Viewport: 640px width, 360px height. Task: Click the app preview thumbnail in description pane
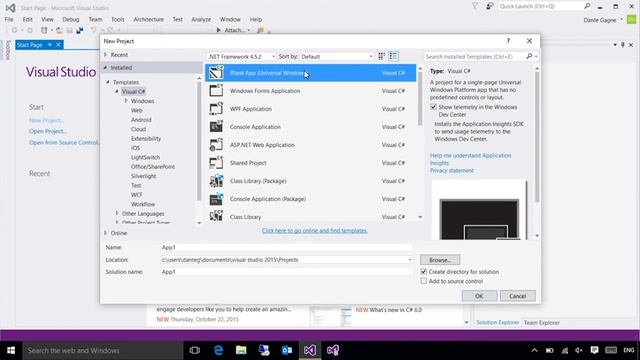[479, 210]
